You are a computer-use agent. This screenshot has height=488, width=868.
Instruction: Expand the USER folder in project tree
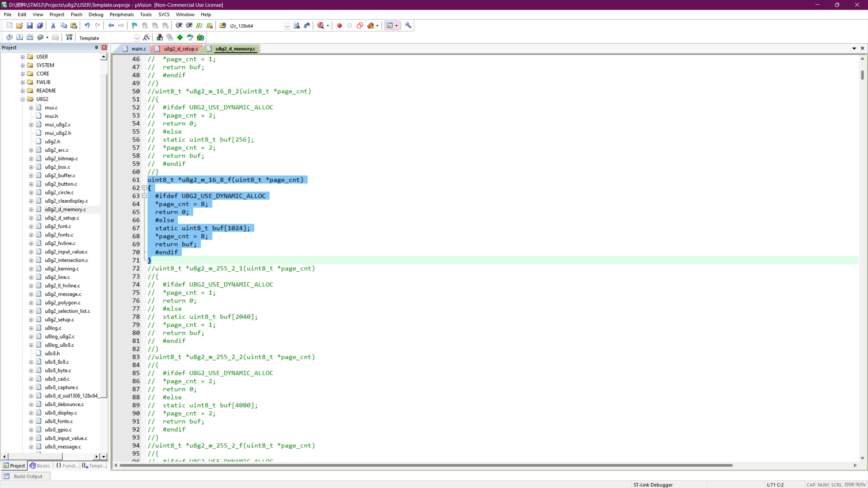tap(22, 57)
